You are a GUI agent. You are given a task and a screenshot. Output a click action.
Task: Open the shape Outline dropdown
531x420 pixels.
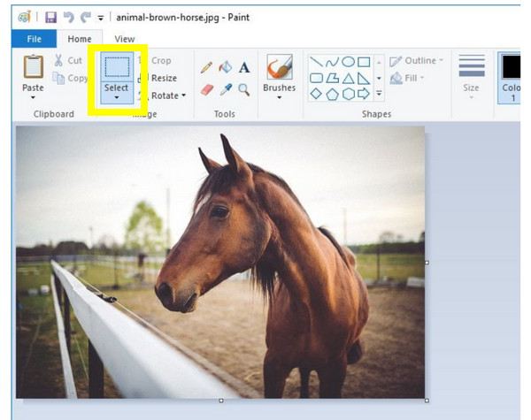coord(416,61)
